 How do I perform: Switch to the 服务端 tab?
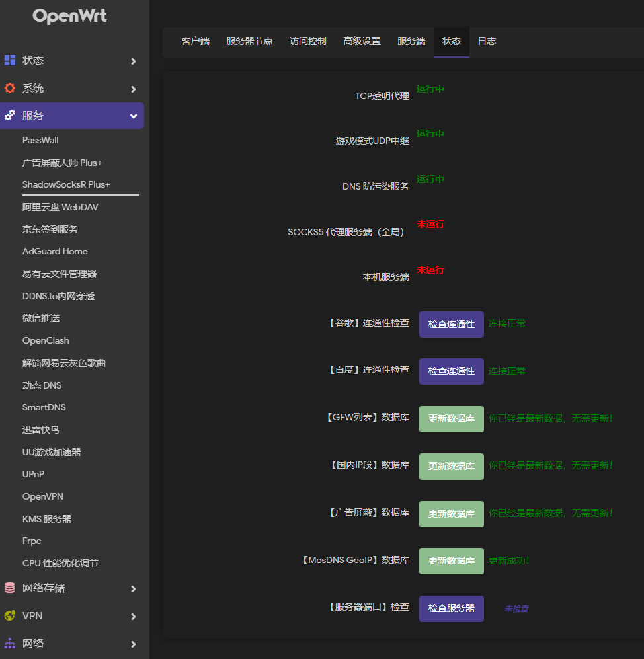(x=411, y=41)
